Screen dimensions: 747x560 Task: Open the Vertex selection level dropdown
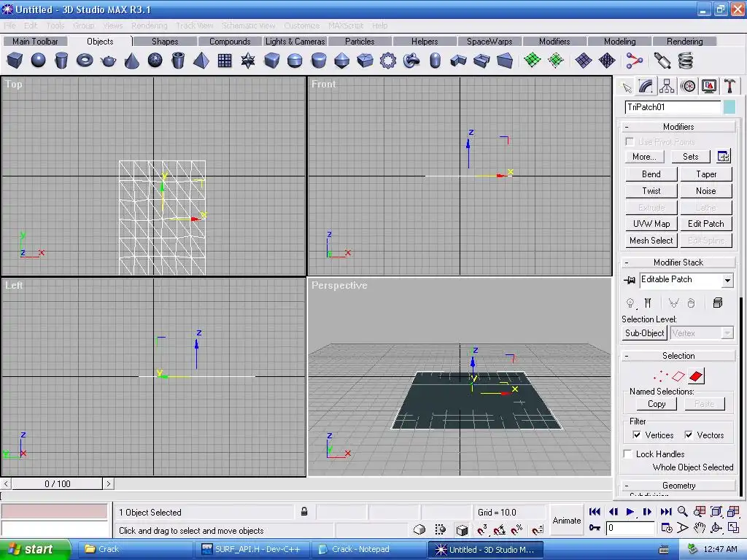pyautogui.click(x=727, y=332)
